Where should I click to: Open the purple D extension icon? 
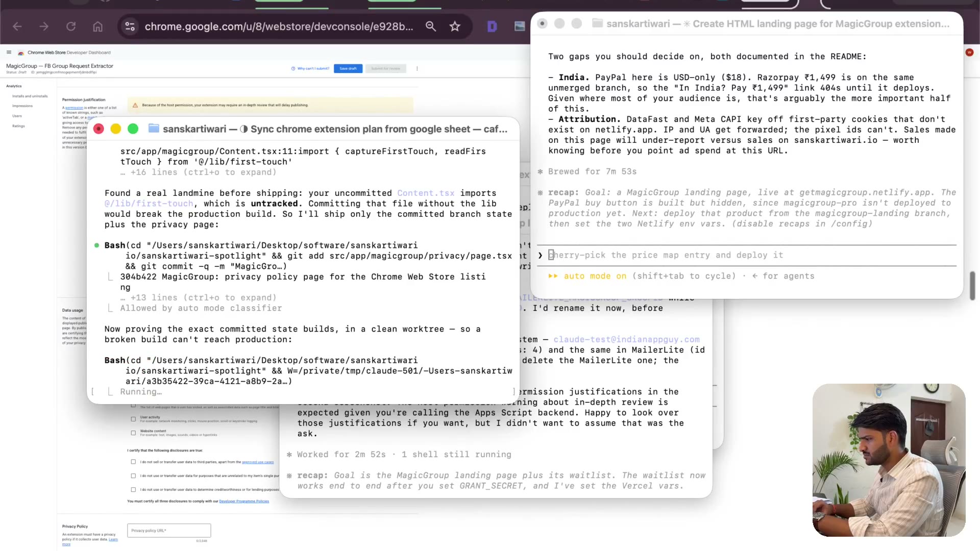click(492, 27)
